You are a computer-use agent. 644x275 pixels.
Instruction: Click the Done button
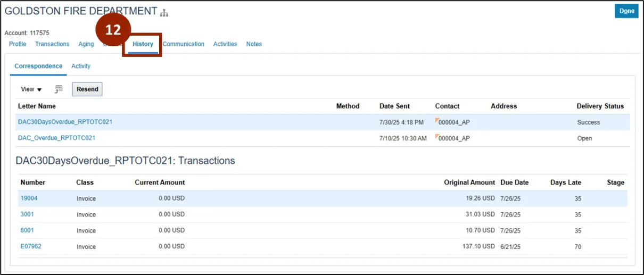click(x=626, y=11)
